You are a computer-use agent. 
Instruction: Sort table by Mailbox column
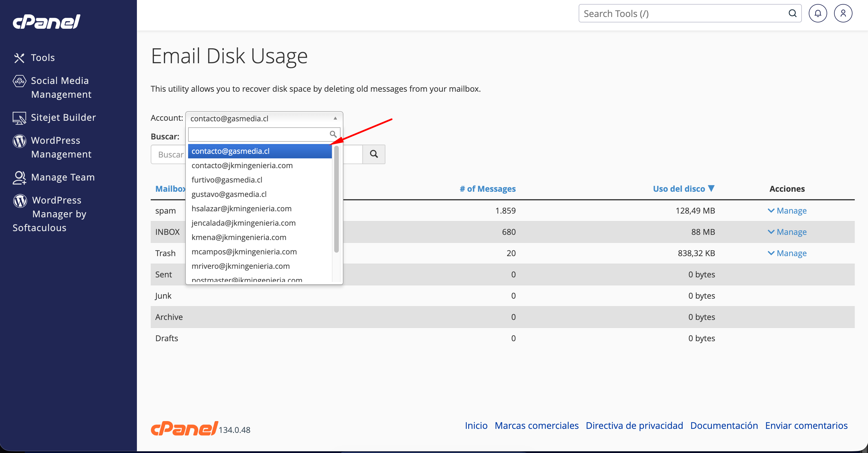pyautogui.click(x=170, y=189)
